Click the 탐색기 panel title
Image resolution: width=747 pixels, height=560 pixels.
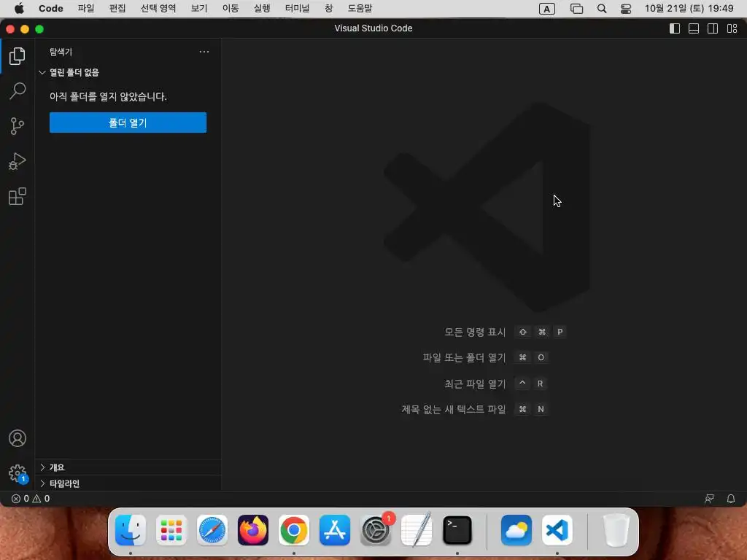pos(61,52)
